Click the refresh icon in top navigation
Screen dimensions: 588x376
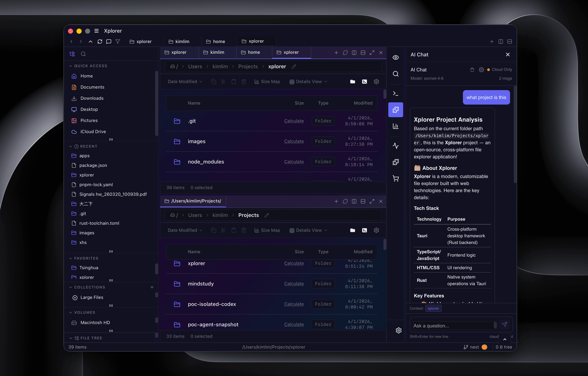pyautogui.click(x=100, y=42)
